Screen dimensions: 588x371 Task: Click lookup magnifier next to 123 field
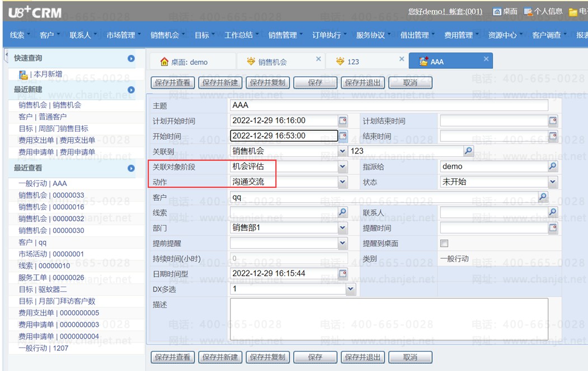point(468,150)
